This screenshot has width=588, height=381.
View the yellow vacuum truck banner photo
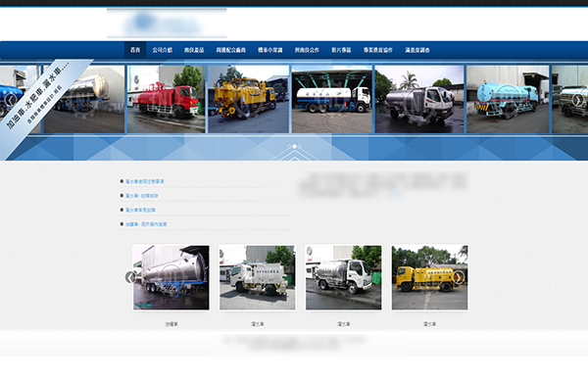pos(248,99)
